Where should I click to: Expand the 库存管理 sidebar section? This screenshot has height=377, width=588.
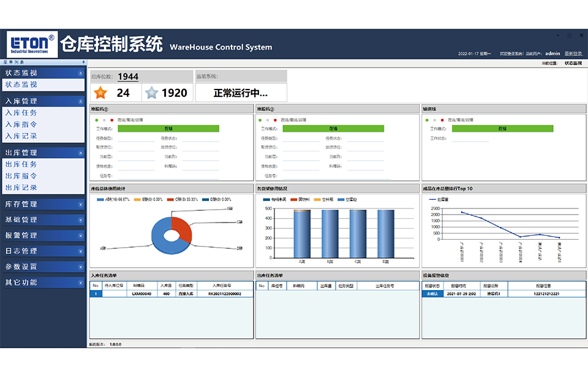click(81, 204)
